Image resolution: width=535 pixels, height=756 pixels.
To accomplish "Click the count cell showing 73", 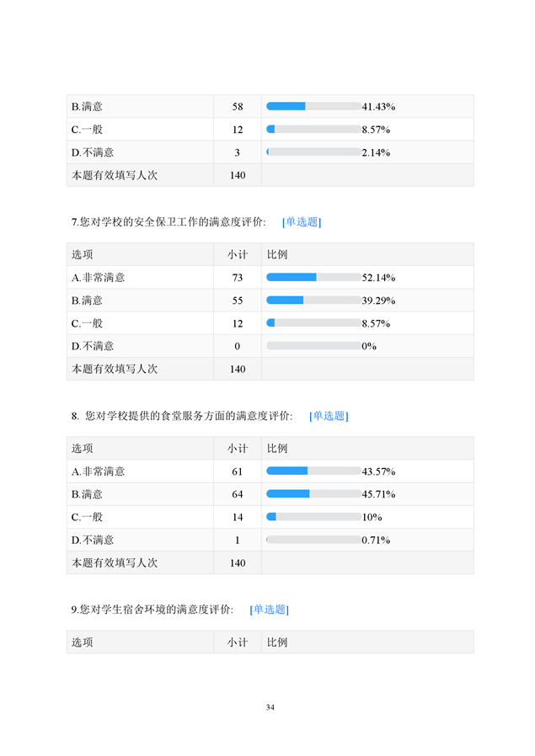I will point(238,278).
